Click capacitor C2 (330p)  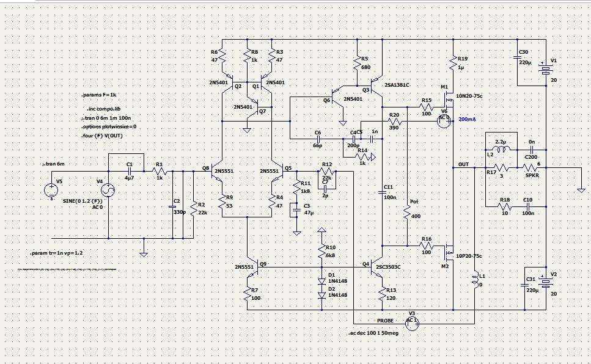click(x=172, y=206)
